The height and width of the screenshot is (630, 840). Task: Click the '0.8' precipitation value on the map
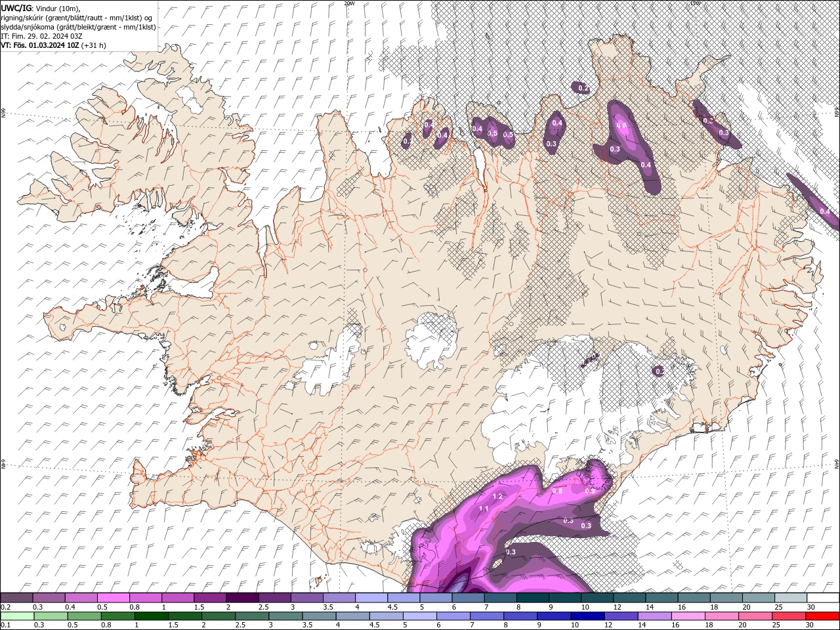pos(557,491)
